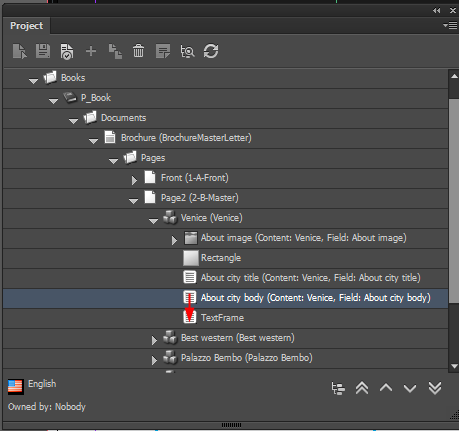Open the panel flyout menu icon
Viewport: 459px width, 431px height.
point(450,25)
